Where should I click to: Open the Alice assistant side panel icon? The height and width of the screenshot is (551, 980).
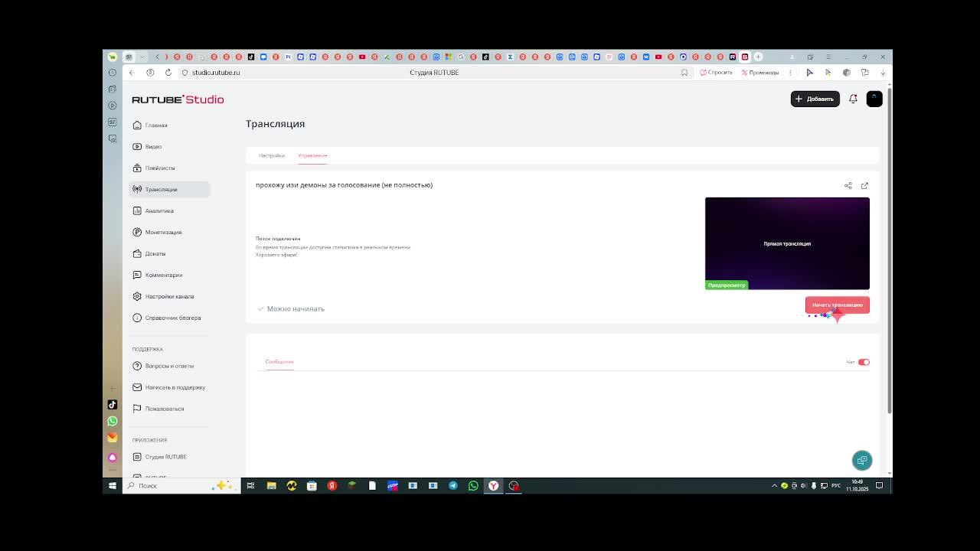click(x=113, y=458)
